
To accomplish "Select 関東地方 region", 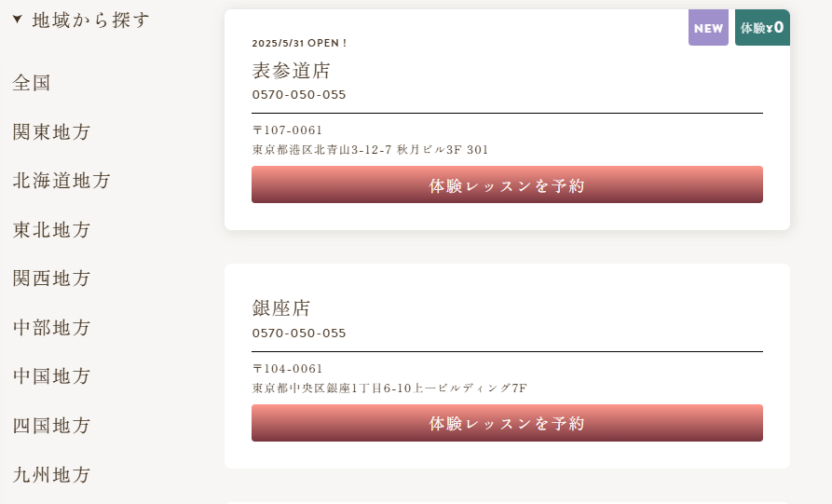I will coord(51,131).
